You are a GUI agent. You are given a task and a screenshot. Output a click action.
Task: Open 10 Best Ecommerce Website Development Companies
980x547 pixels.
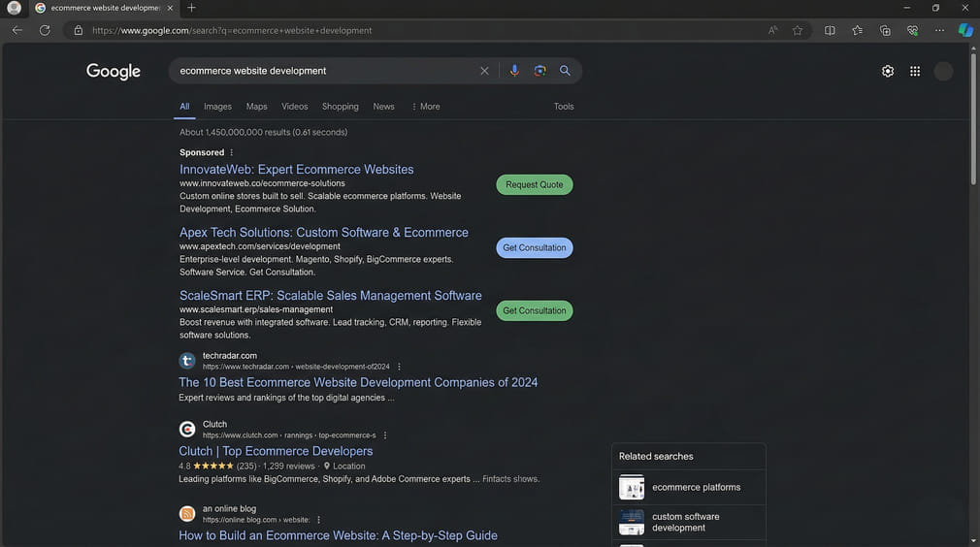coord(358,382)
